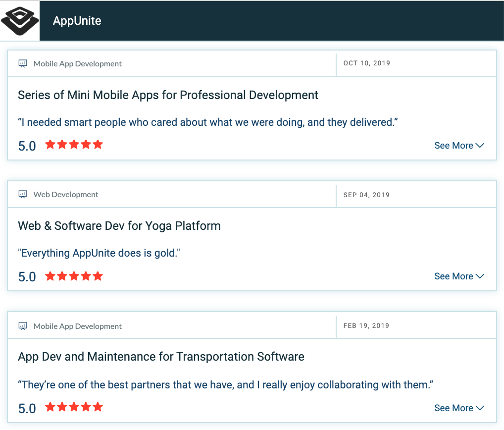Expand See More on Yoga Platform review
Image resolution: width=504 pixels, height=430 pixels.
tap(459, 276)
